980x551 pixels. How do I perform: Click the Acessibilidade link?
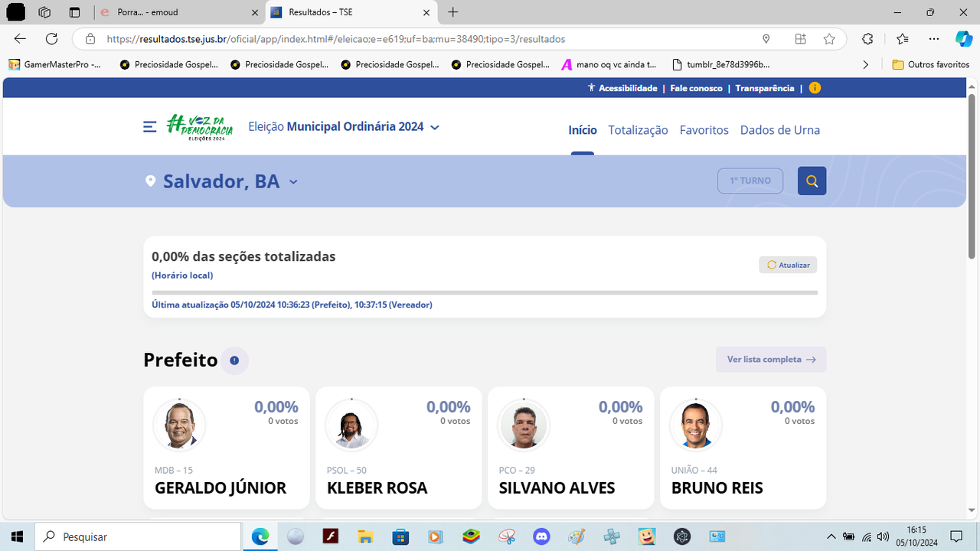[x=622, y=88]
